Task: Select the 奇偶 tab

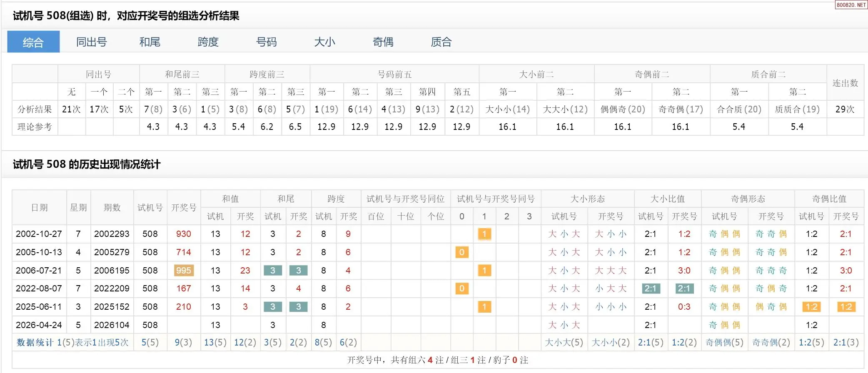Action: coord(383,42)
